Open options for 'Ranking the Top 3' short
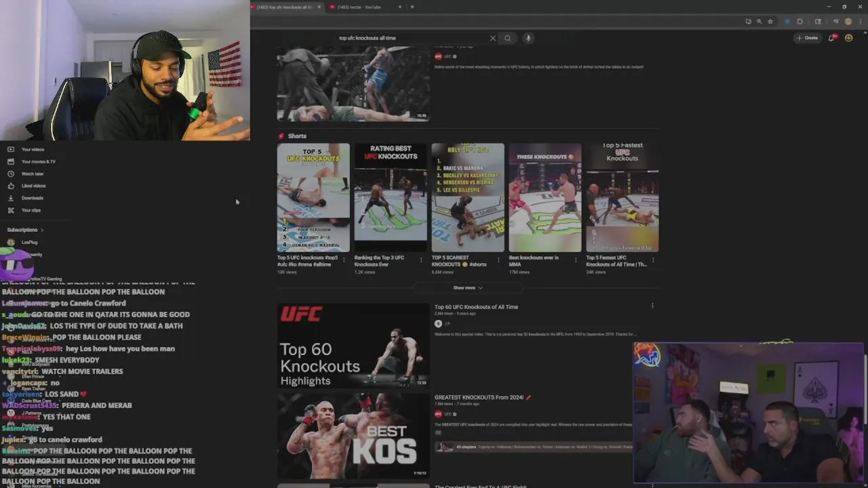 [x=421, y=260]
